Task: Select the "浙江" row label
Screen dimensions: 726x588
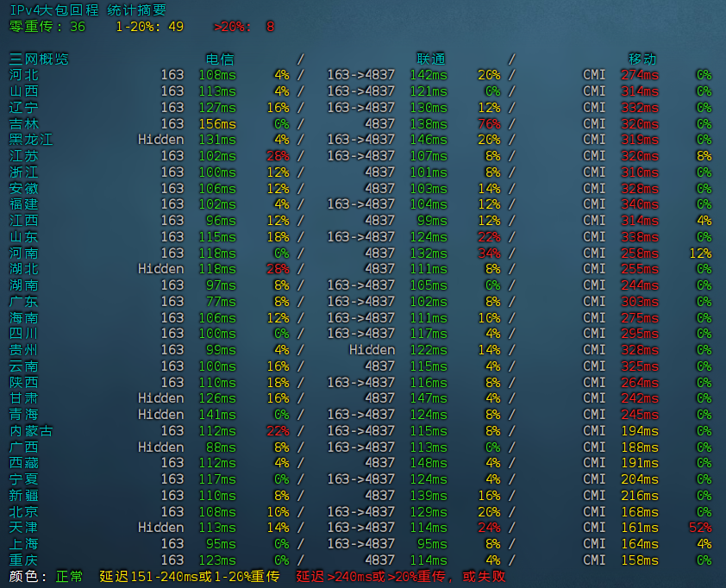Action: point(24,172)
